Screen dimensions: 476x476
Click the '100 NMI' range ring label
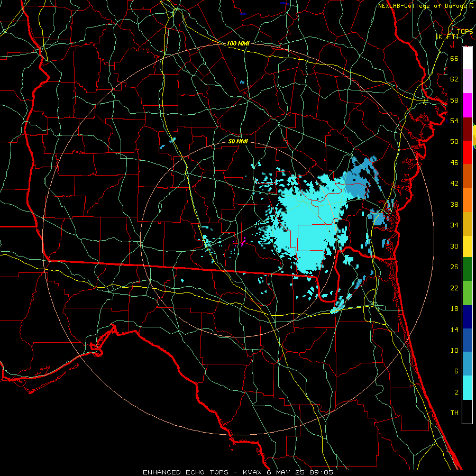pyautogui.click(x=238, y=44)
